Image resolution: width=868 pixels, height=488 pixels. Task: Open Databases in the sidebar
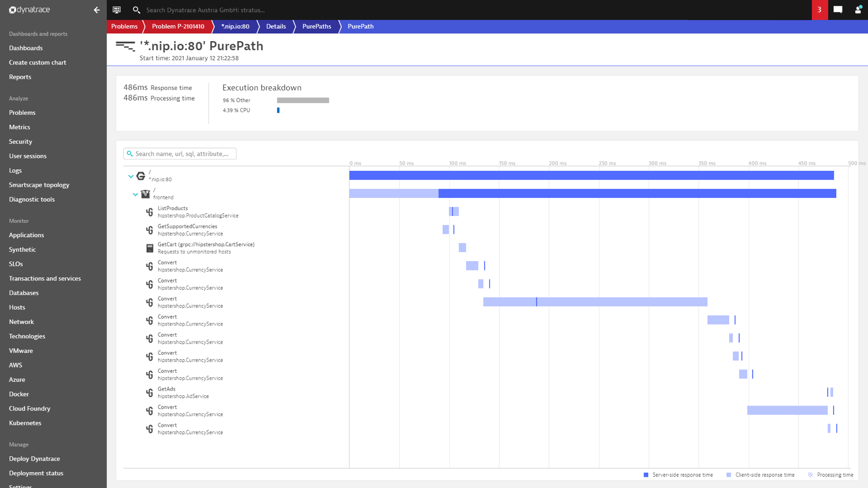(x=24, y=293)
